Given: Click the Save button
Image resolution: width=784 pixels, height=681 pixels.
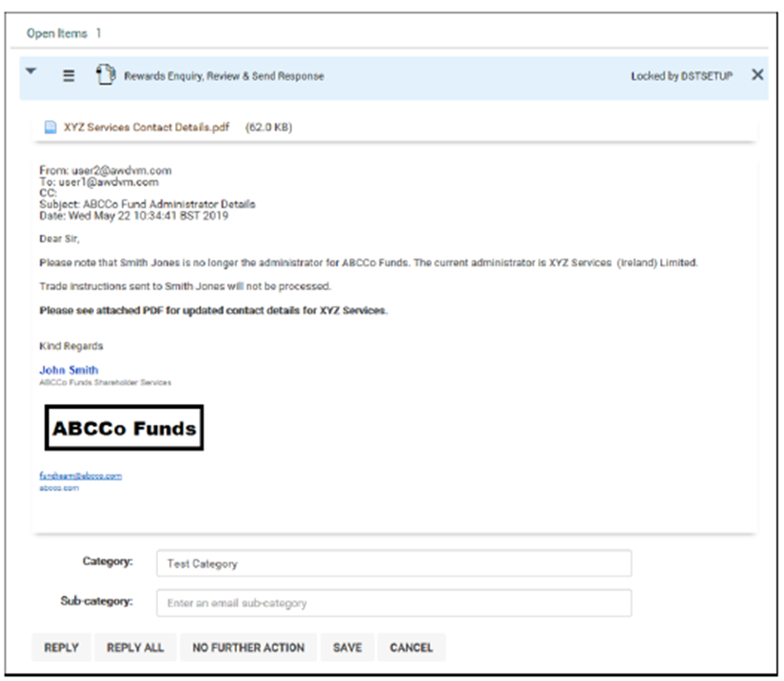Looking at the screenshot, I should coord(347,648).
